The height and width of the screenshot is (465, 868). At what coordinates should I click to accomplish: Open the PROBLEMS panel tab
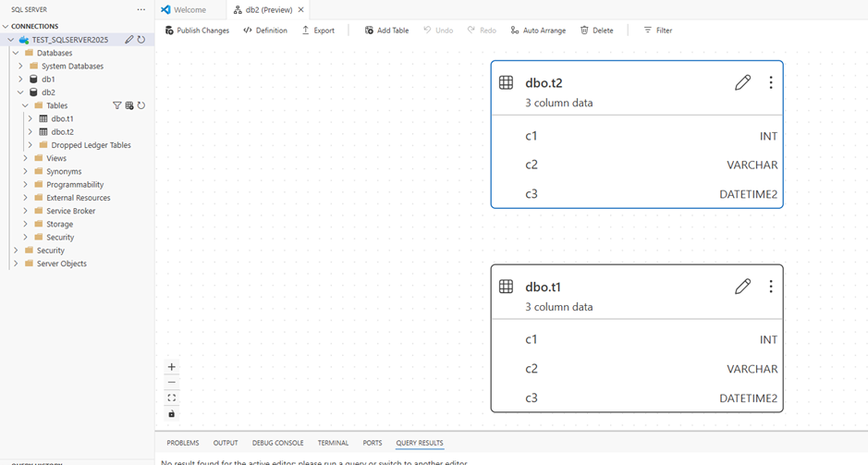click(183, 443)
